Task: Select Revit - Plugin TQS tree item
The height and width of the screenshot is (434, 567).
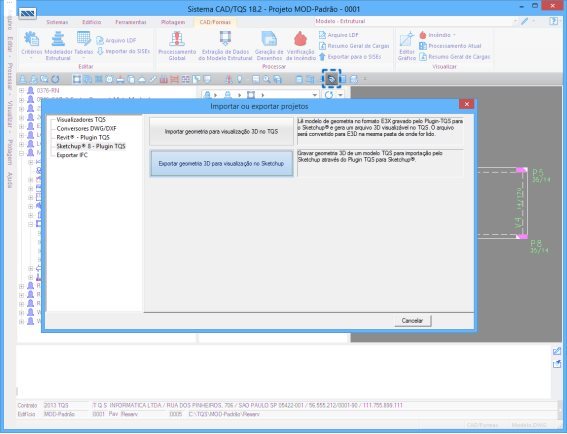Action: click(83, 137)
